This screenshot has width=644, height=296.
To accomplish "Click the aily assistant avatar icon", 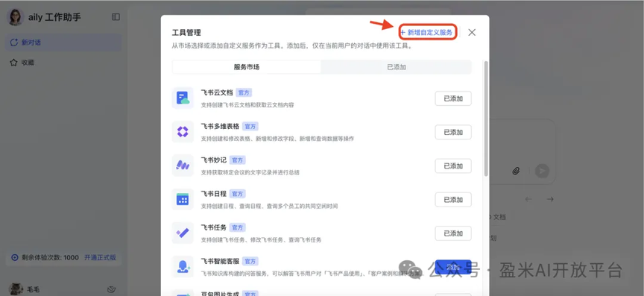I will click(x=15, y=17).
